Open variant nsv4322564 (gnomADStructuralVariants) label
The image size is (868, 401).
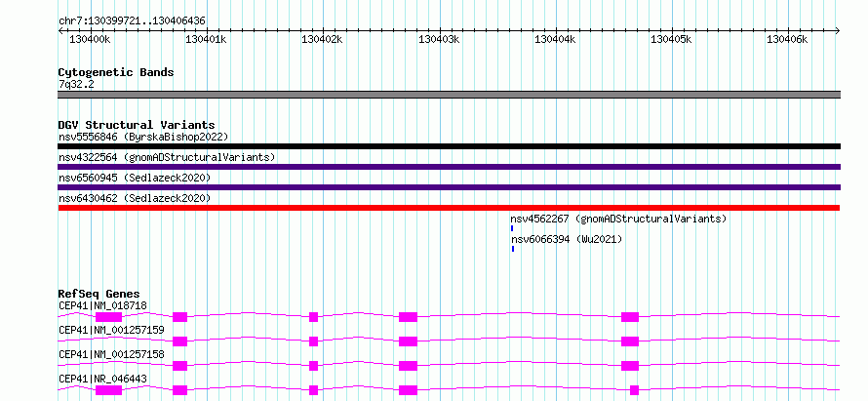167,157
